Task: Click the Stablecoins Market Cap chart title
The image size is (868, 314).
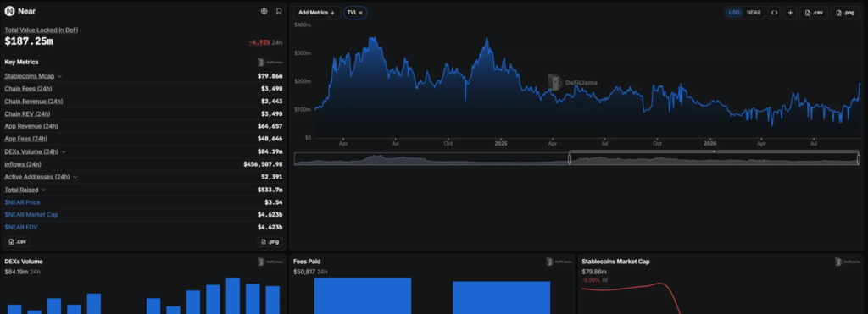Action: pos(615,262)
